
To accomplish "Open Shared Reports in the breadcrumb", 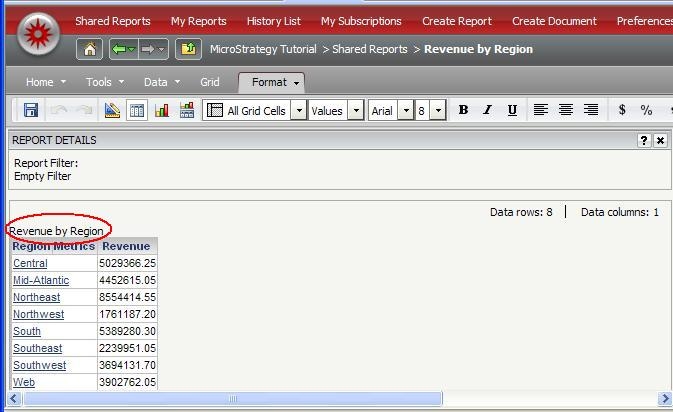I will (x=370, y=49).
